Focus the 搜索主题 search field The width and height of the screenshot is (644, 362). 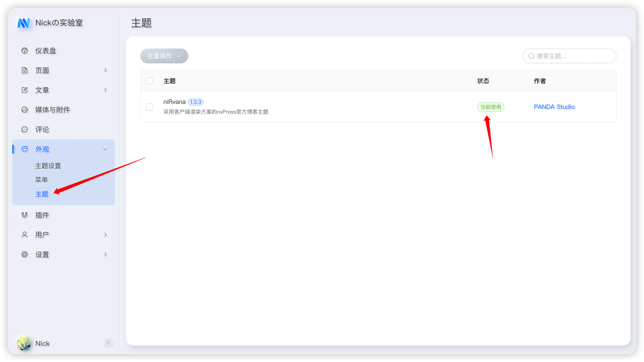coord(570,56)
